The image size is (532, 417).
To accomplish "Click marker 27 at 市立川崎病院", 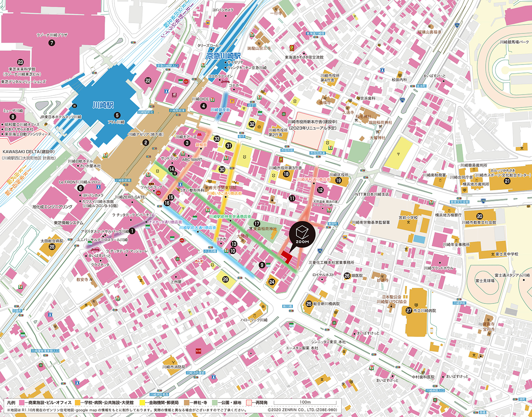I will pyautogui.click(x=409, y=311).
